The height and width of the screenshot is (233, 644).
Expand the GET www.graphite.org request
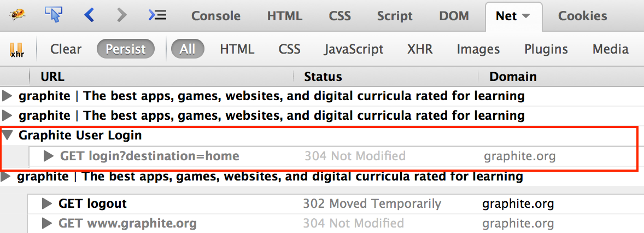coord(47,224)
